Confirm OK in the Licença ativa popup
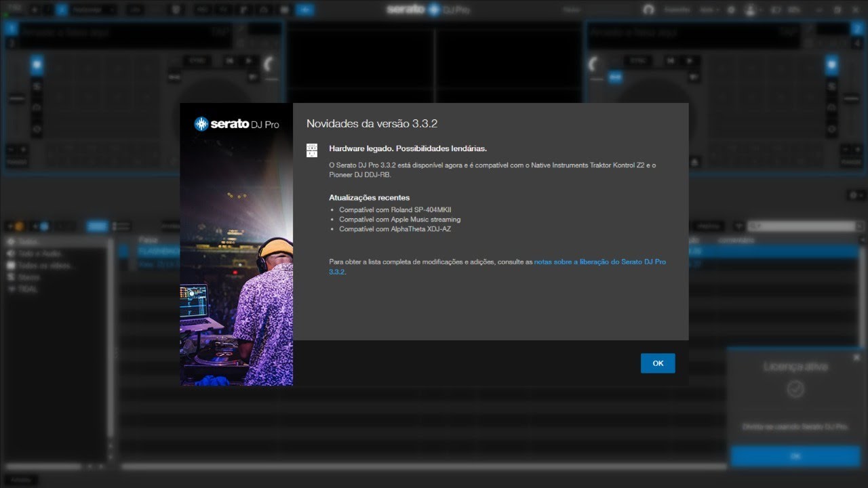 coord(795,456)
